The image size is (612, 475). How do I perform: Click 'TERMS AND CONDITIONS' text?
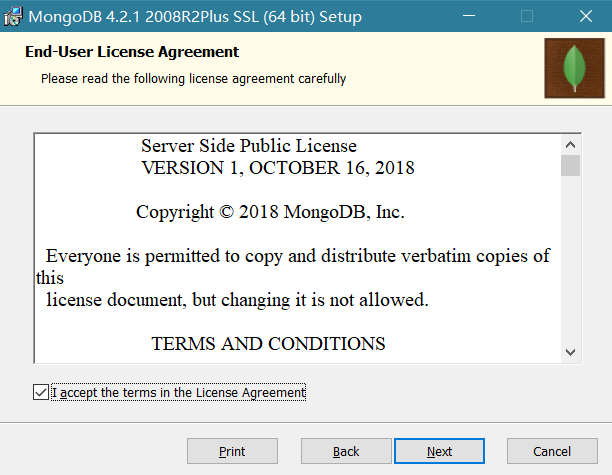click(x=268, y=344)
